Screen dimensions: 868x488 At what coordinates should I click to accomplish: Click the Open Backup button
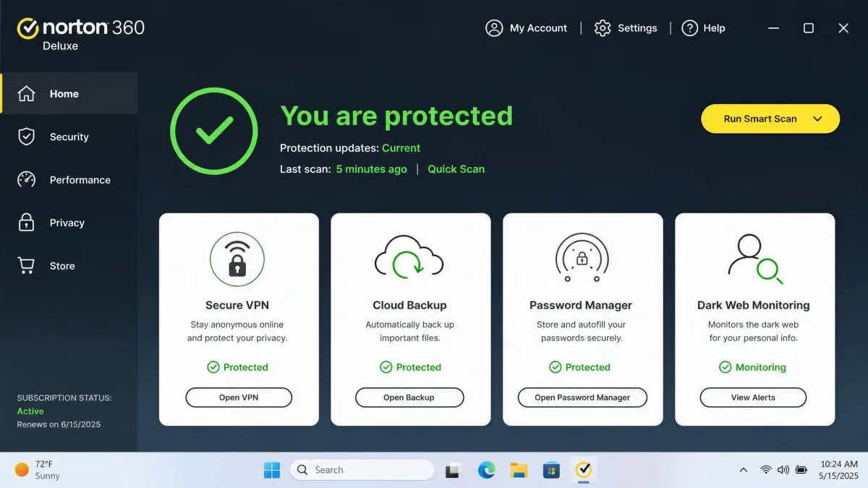pos(409,398)
